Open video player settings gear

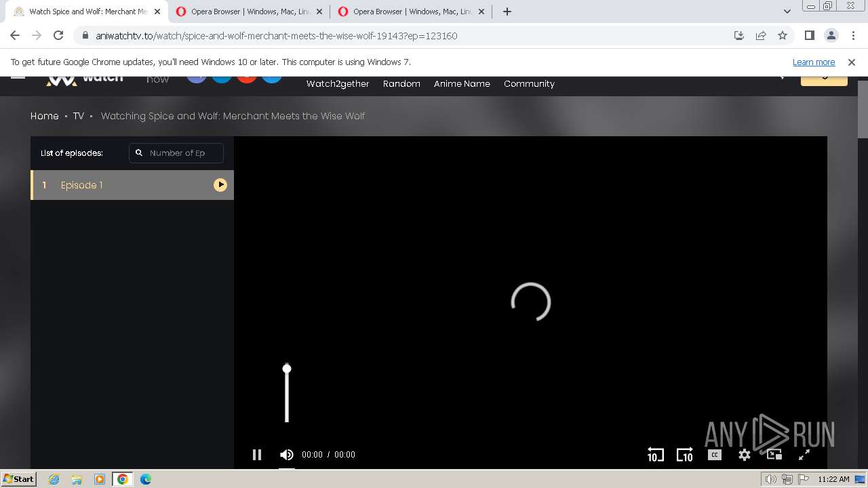click(745, 455)
